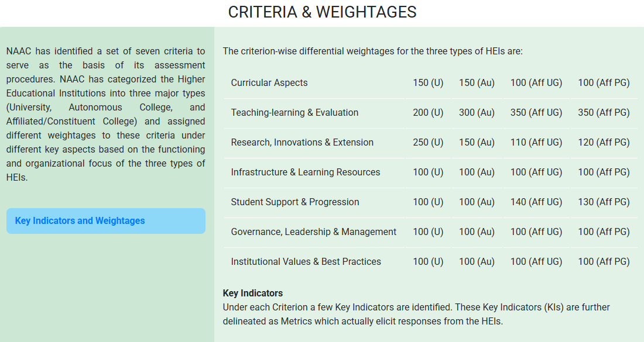Select Institutional Values & Best Practices row
Screen dimensions: 644x342
tap(306, 262)
